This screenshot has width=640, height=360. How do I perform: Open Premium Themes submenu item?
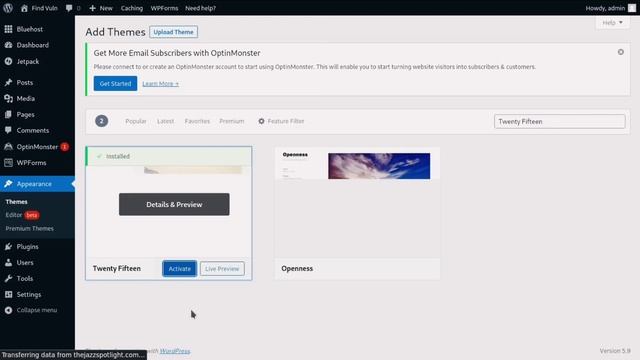coord(29,229)
